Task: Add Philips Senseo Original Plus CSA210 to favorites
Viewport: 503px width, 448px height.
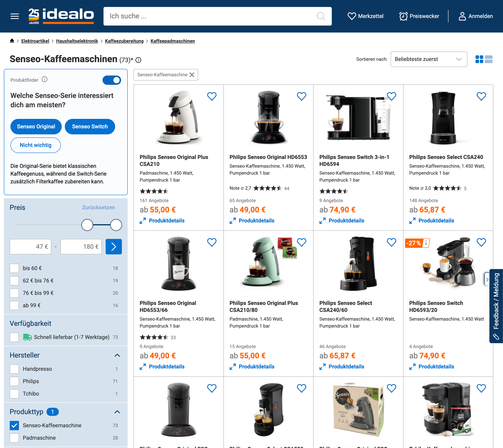Action: click(x=212, y=96)
